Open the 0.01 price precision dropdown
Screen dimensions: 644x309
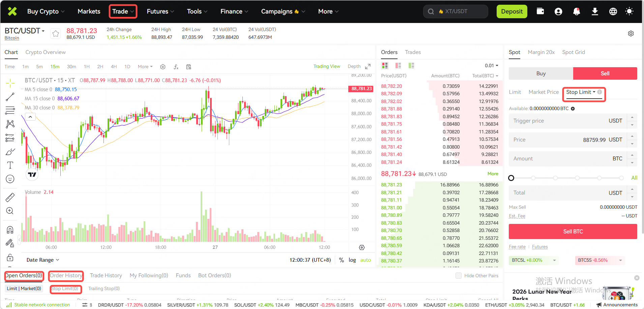[491, 66]
